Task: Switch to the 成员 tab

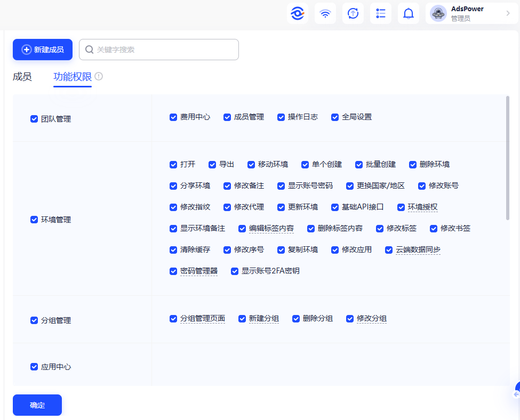Action: [x=22, y=77]
